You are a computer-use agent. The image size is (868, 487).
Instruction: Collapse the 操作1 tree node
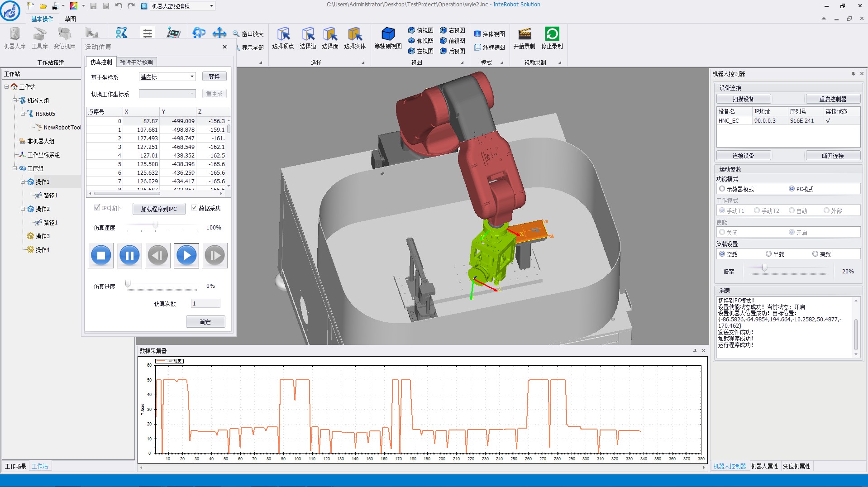point(23,181)
